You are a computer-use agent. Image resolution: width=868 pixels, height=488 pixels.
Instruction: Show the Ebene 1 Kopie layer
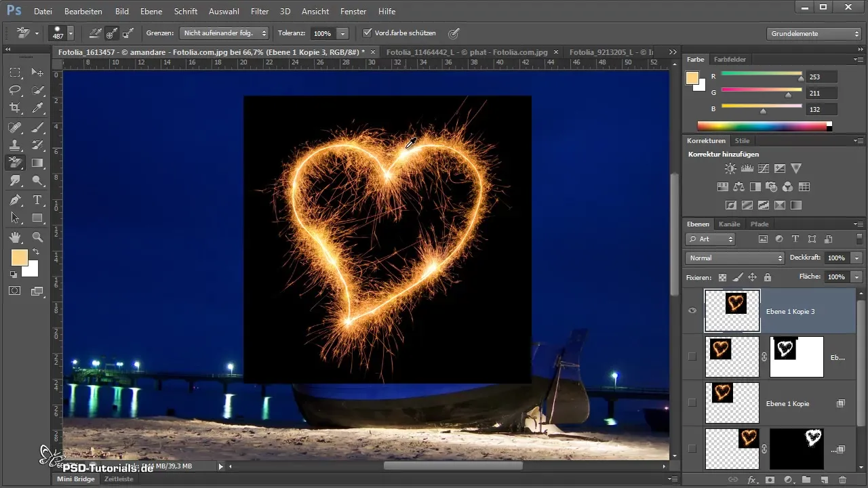click(x=692, y=403)
